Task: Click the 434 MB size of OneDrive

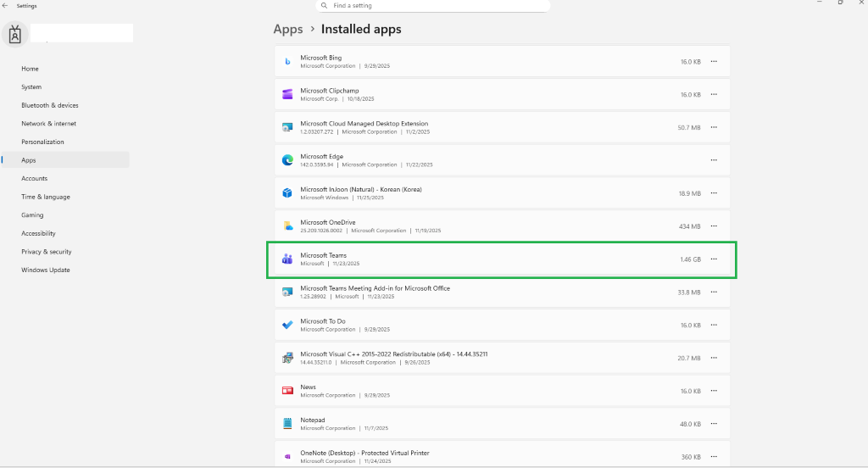Action: [690, 226]
